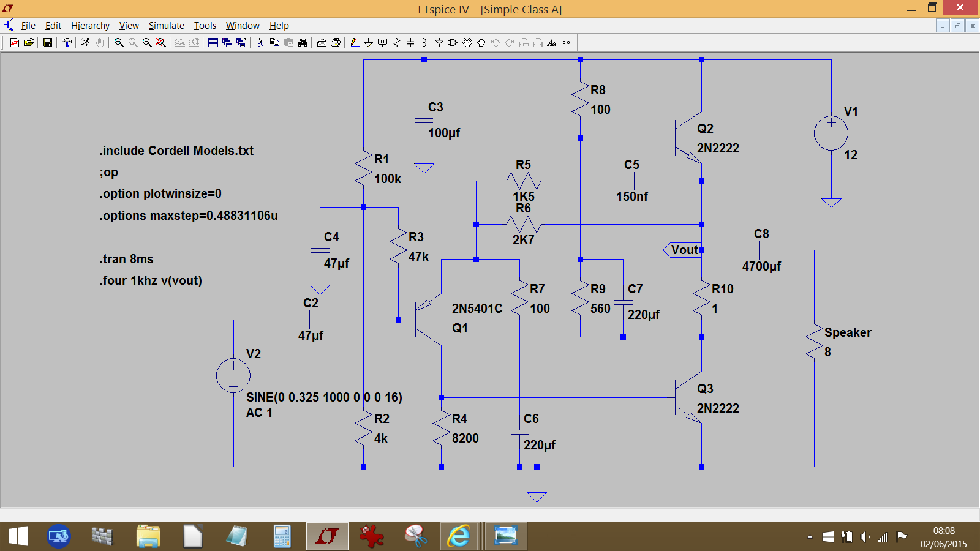Run the simulation with running man icon
The image size is (980, 551).
pos(85,42)
